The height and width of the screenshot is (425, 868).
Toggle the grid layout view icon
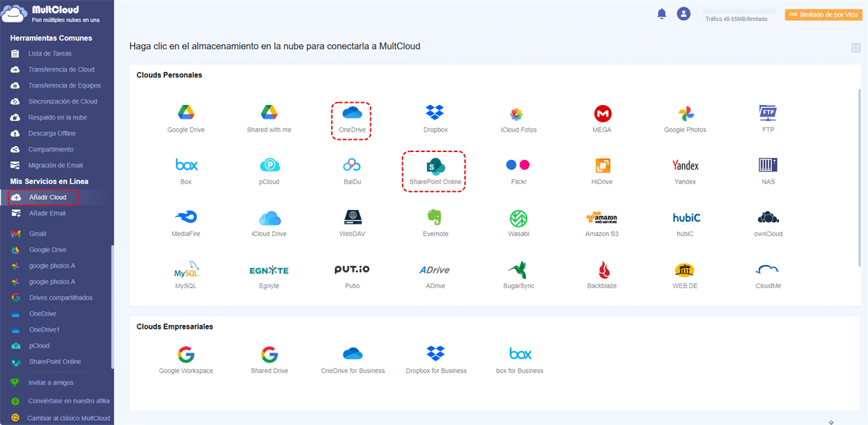click(856, 48)
